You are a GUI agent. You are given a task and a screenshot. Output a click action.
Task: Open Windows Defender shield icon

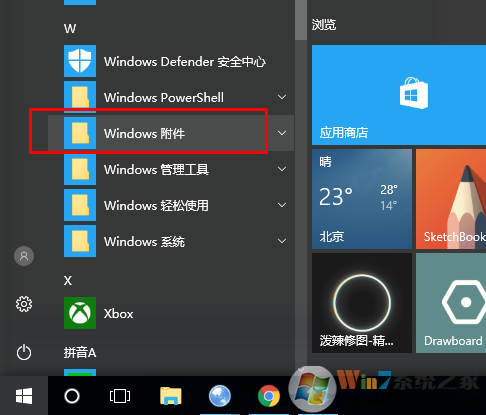[80, 61]
